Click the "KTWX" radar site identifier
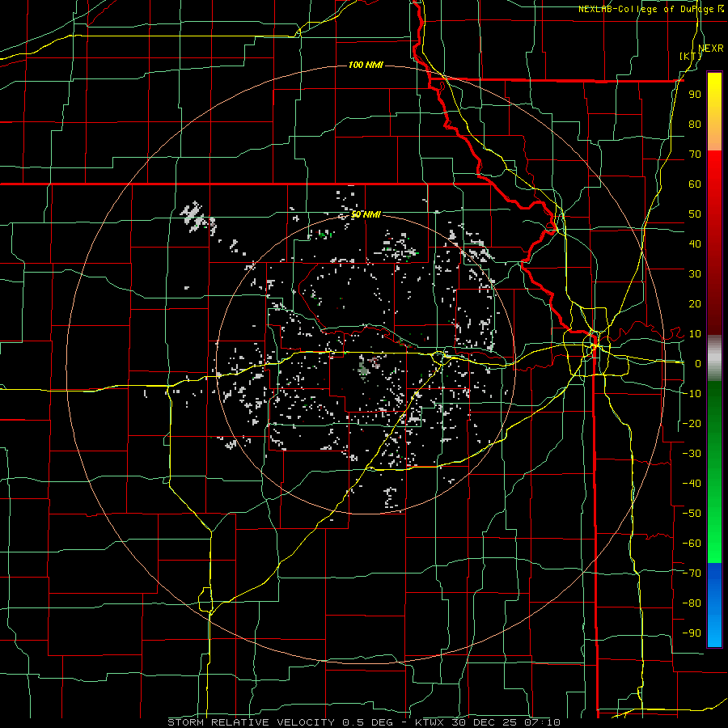 pos(430,722)
